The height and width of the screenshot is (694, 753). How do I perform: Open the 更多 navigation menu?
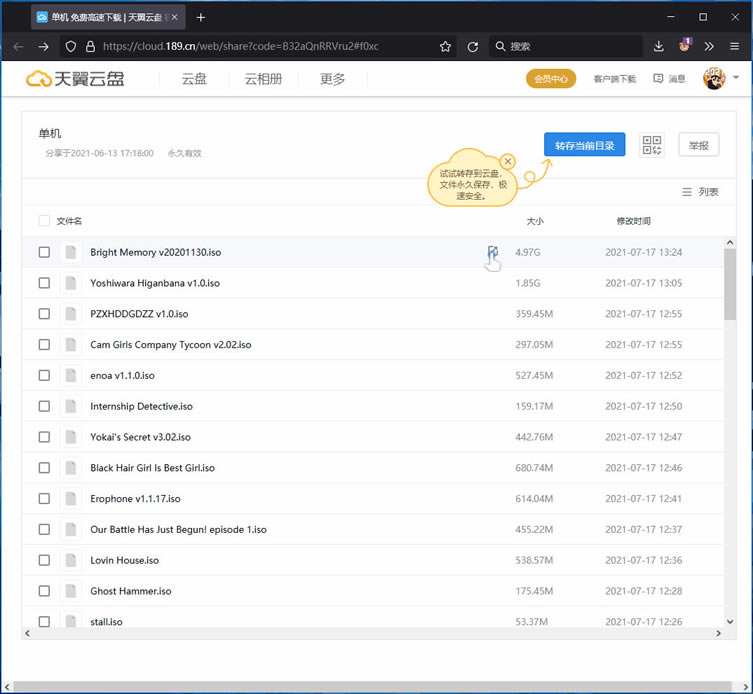coord(332,79)
